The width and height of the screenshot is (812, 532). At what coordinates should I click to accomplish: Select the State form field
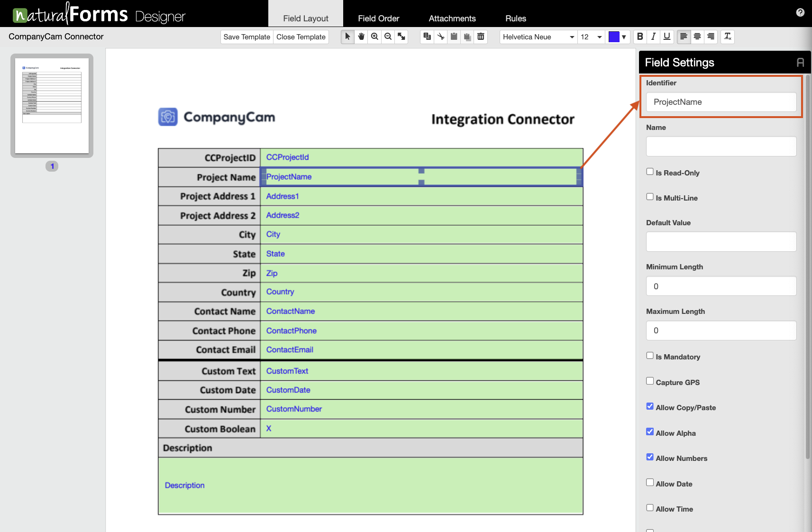(x=421, y=254)
